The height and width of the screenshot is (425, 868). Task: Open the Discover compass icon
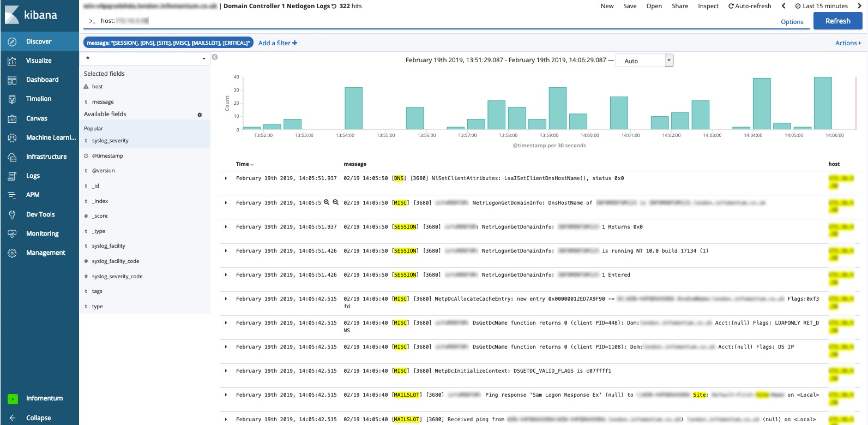point(12,41)
